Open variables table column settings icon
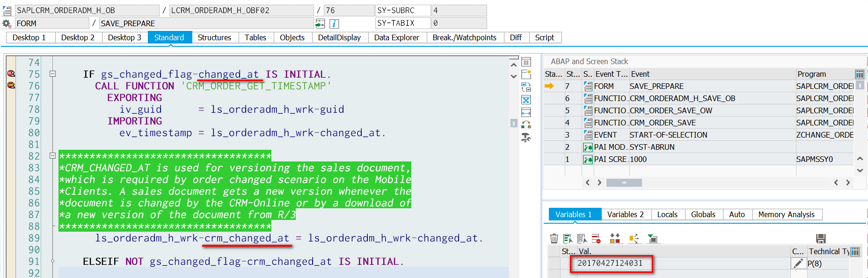868x278 pixels. click(x=855, y=251)
